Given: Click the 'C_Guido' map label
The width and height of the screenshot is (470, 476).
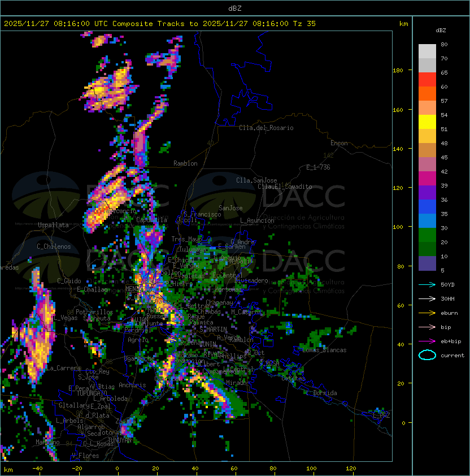Looking at the screenshot, I should tap(69, 281).
